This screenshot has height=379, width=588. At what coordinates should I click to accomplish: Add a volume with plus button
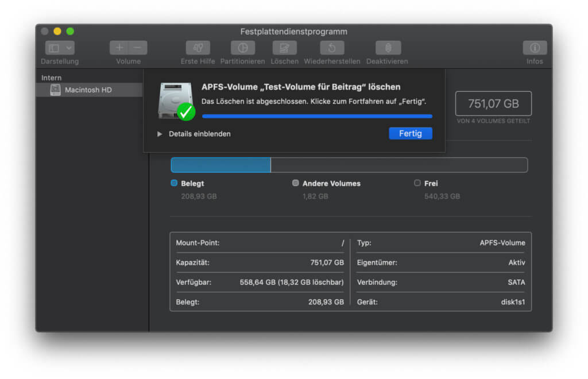point(119,48)
